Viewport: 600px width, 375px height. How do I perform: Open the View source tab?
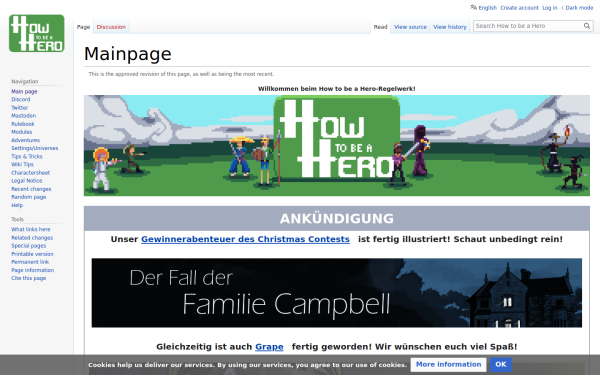(410, 27)
